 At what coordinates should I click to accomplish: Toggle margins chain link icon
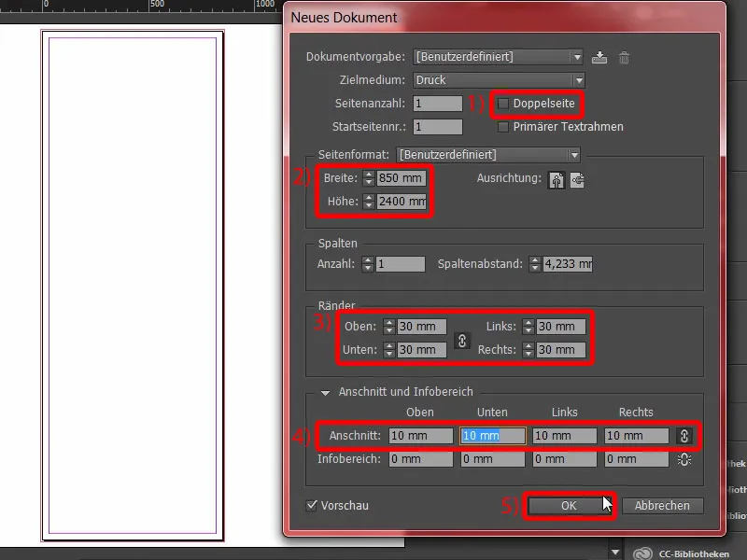tap(461, 341)
